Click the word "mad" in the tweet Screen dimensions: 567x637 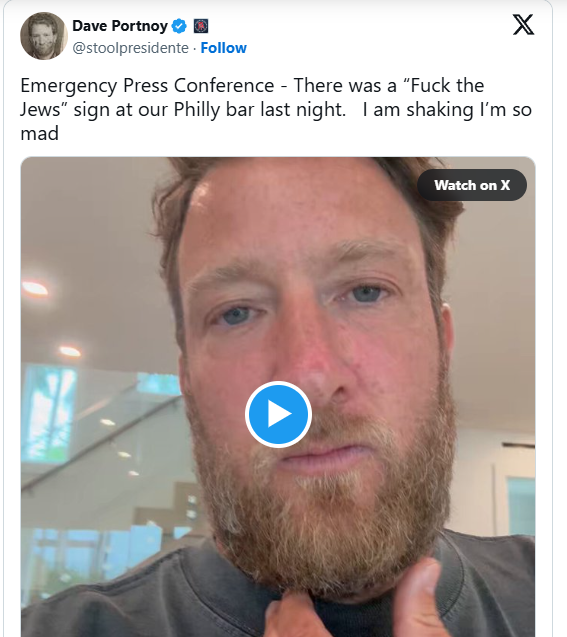pos(39,134)
